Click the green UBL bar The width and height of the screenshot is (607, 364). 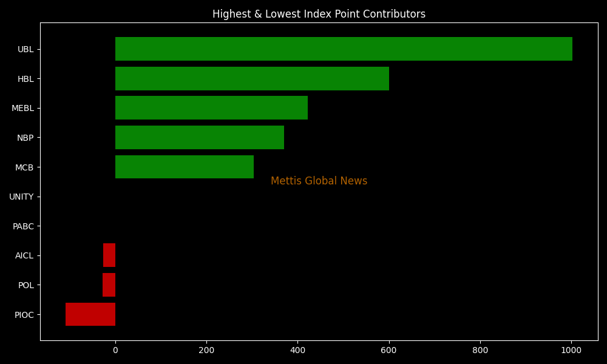pos(344,49)
